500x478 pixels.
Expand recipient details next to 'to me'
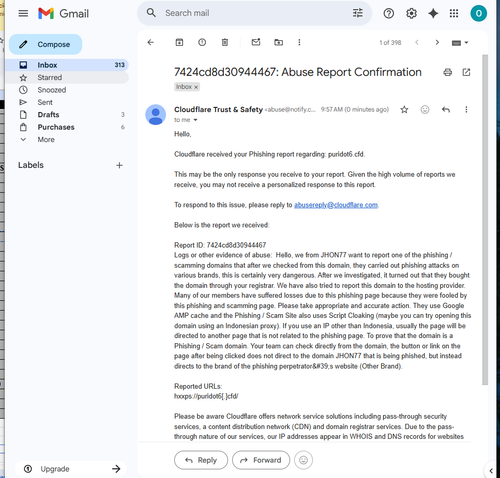pos(196,120)
